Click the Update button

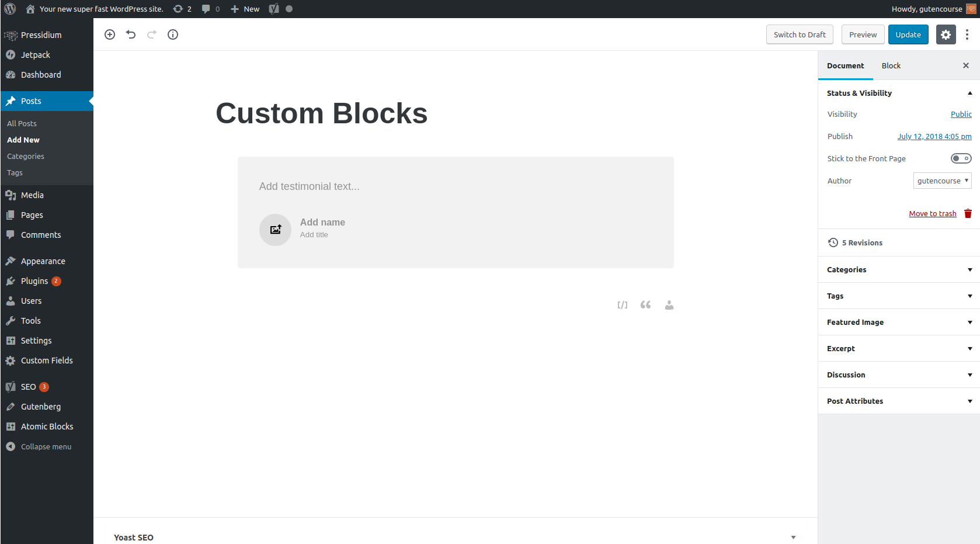point(908,34)
